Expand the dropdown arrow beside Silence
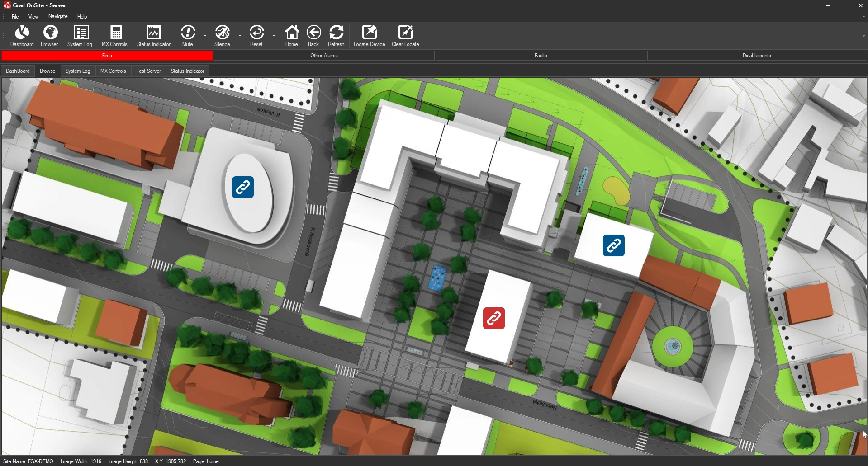This screenshot has height=466, width=868. (x=240, y=35)
